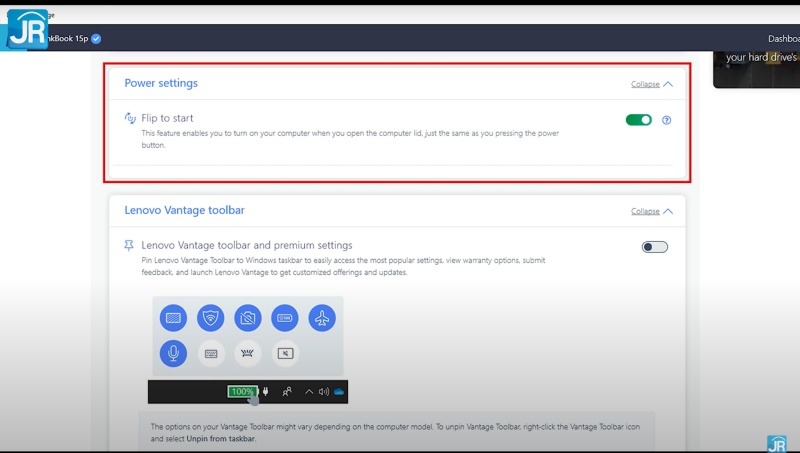Click the speaker volume icon in taskbar preview

tap(323, 392)
